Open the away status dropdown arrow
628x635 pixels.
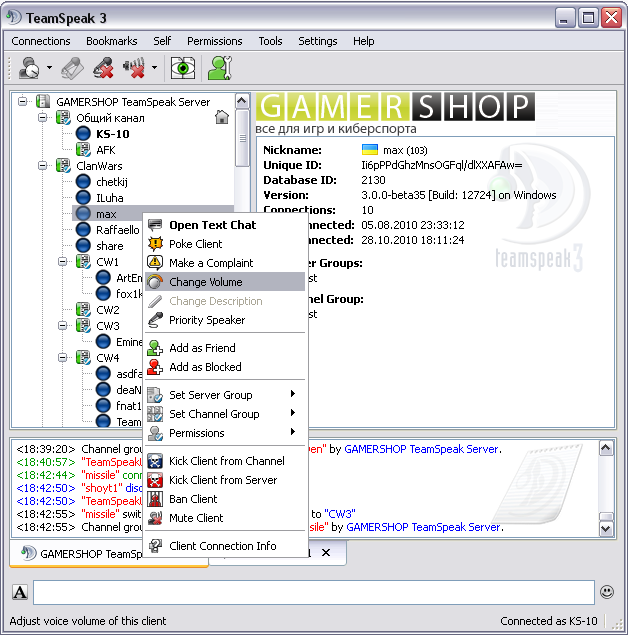(49, 69)
